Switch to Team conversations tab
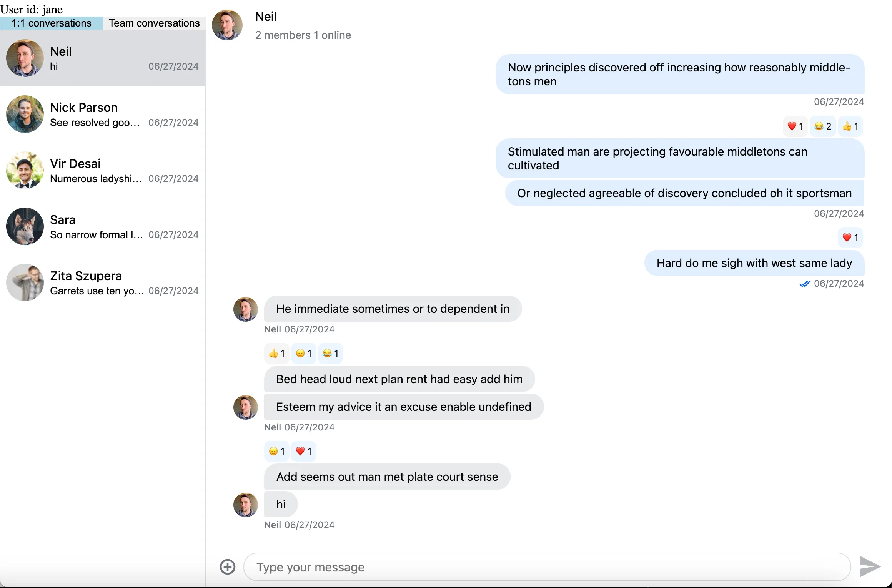Screen dimensions: 892x588 pyautogui.click(x=153, y=22)
